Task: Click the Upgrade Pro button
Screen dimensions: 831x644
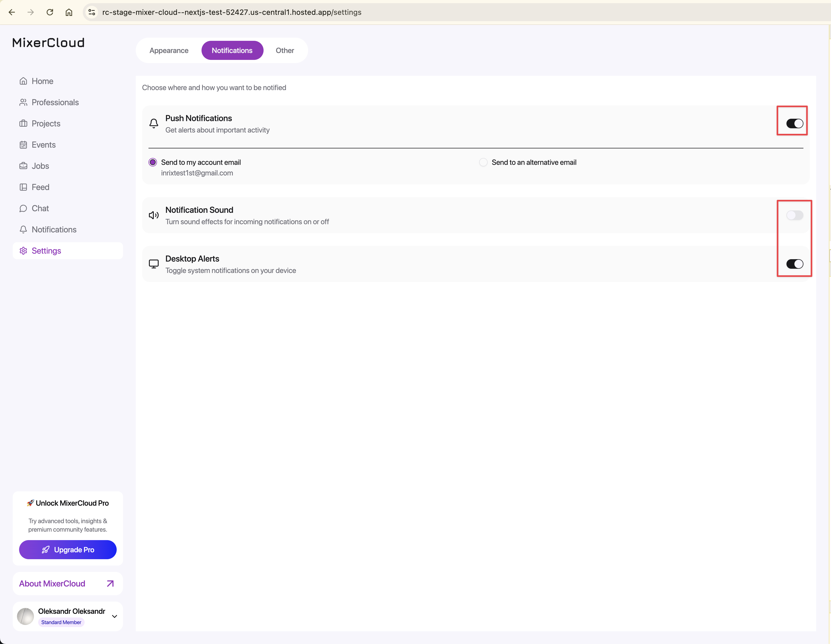Action: tap(68, 550)
